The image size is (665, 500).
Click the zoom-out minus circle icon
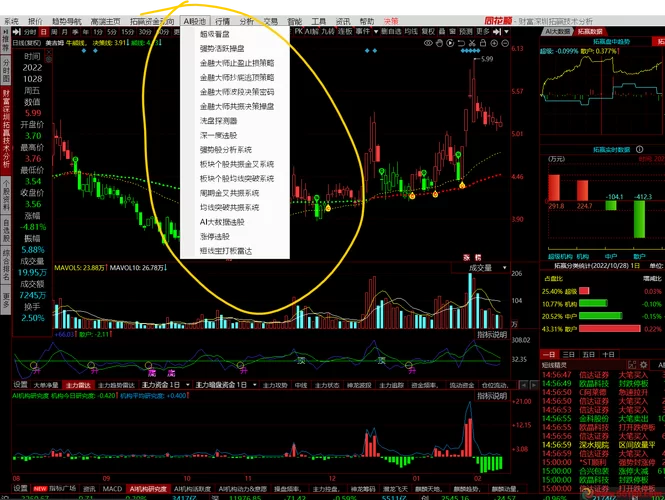point(505,43)
